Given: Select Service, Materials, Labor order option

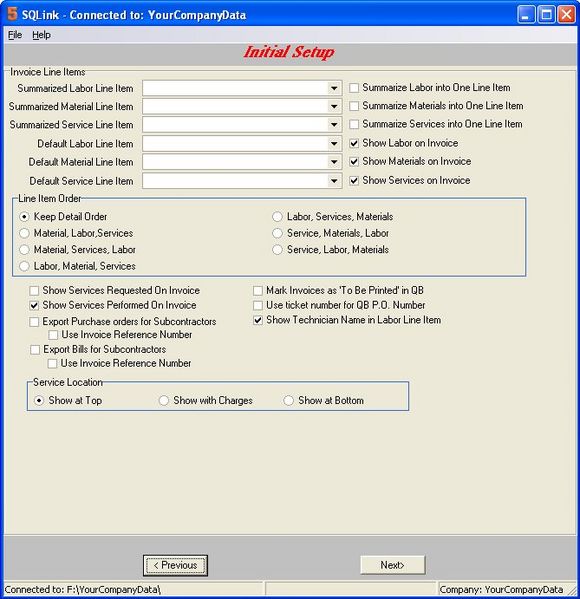Looking at the screenshot, I should [x=277, y=233].
